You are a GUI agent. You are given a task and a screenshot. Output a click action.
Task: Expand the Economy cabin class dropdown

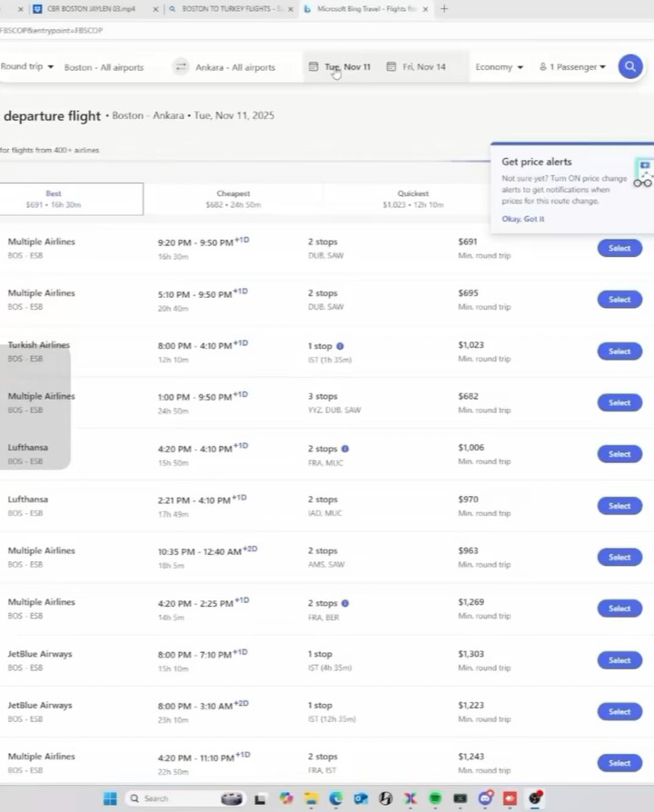click(x=499, y=67)
